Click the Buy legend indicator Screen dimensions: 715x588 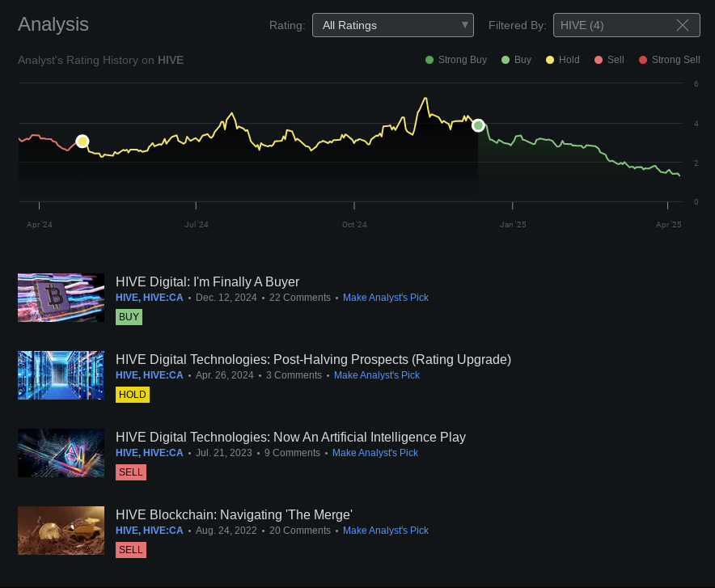tap(506, 60)
